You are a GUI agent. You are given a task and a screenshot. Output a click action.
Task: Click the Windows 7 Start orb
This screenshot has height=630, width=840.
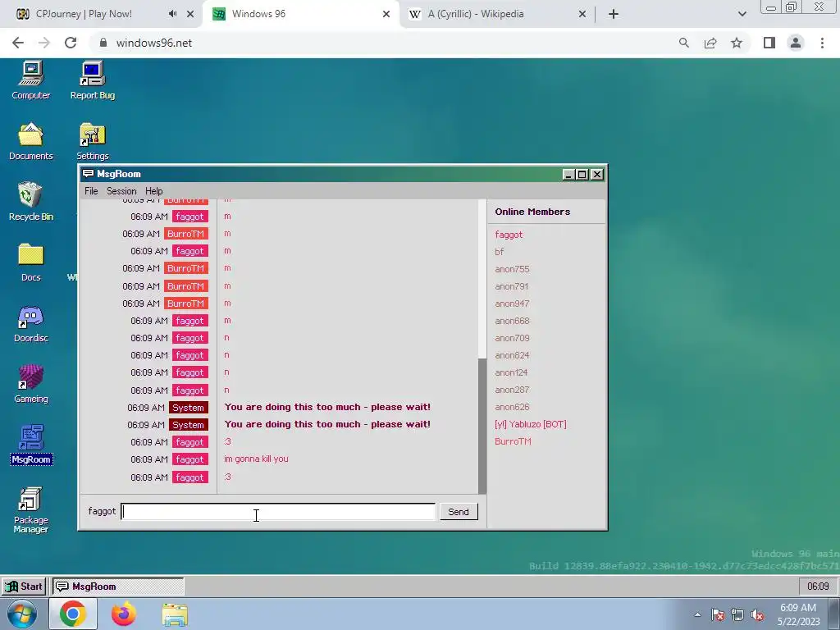click(x=22, y=614)
